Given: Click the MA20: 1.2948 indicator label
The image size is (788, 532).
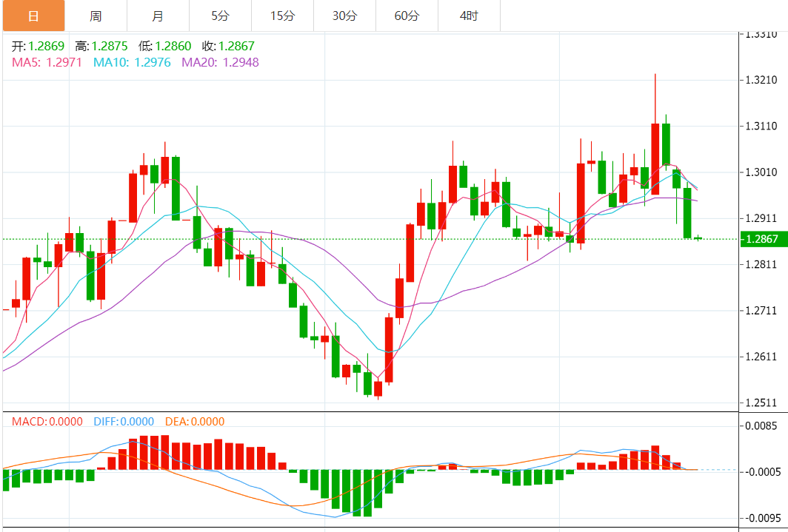Looking at the screenshot, I should pyautogui.click(x=220, y=62).
